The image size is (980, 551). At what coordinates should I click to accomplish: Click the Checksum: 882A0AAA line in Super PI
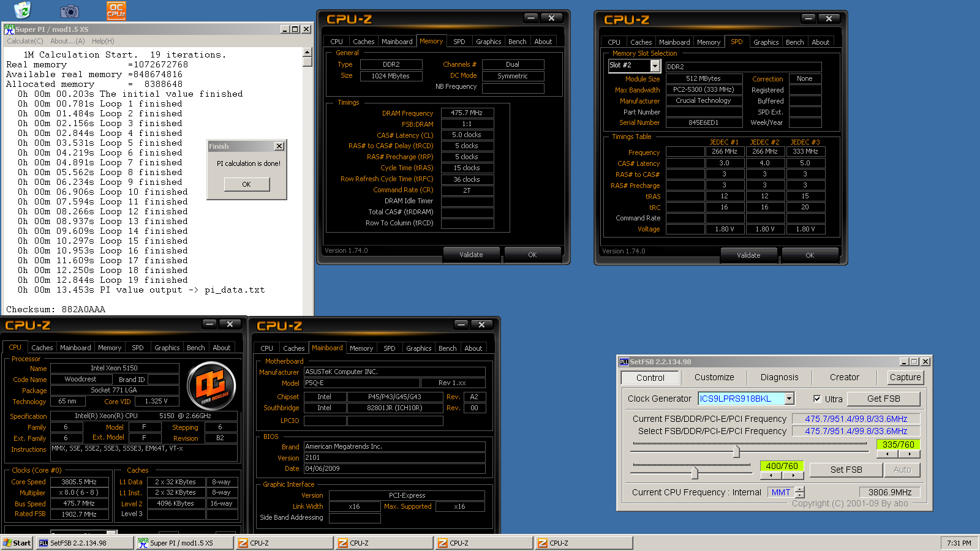[x=56, y=309]
